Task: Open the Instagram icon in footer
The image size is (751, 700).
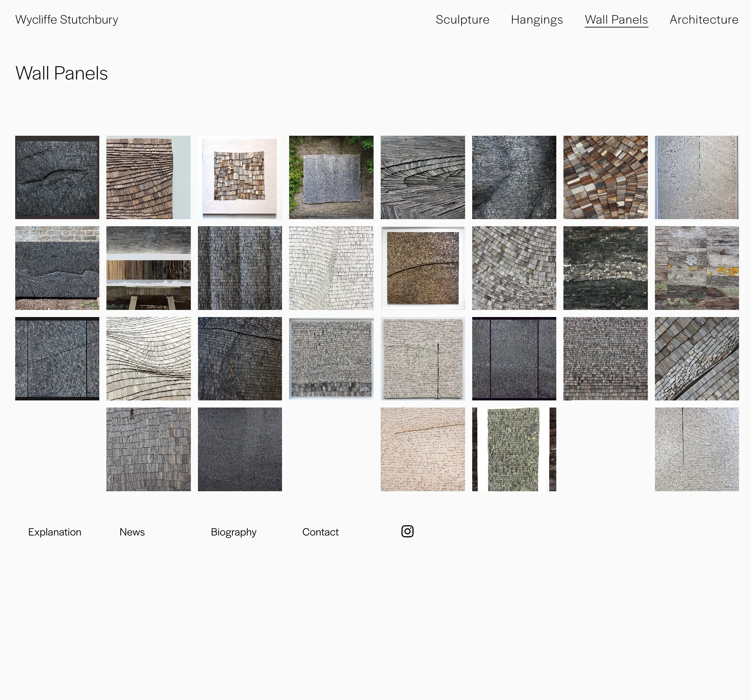Action: click(407, 531)
